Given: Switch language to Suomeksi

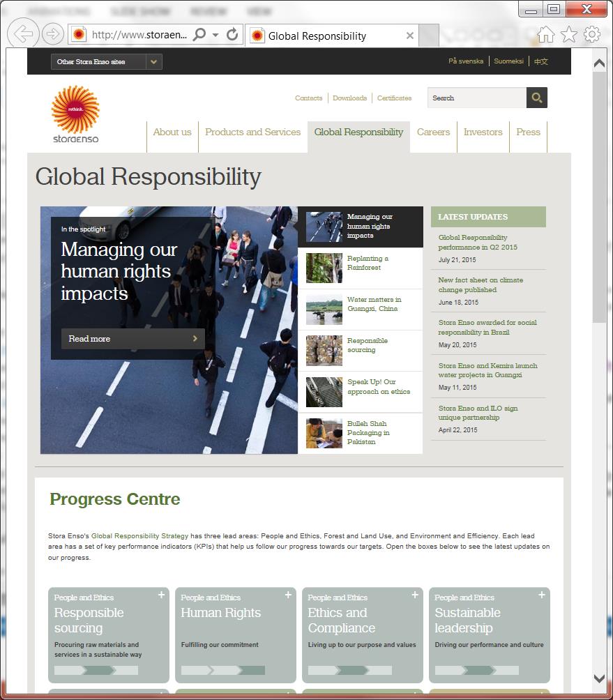Looking at the screenshot, I should click(x=508, y=61).
